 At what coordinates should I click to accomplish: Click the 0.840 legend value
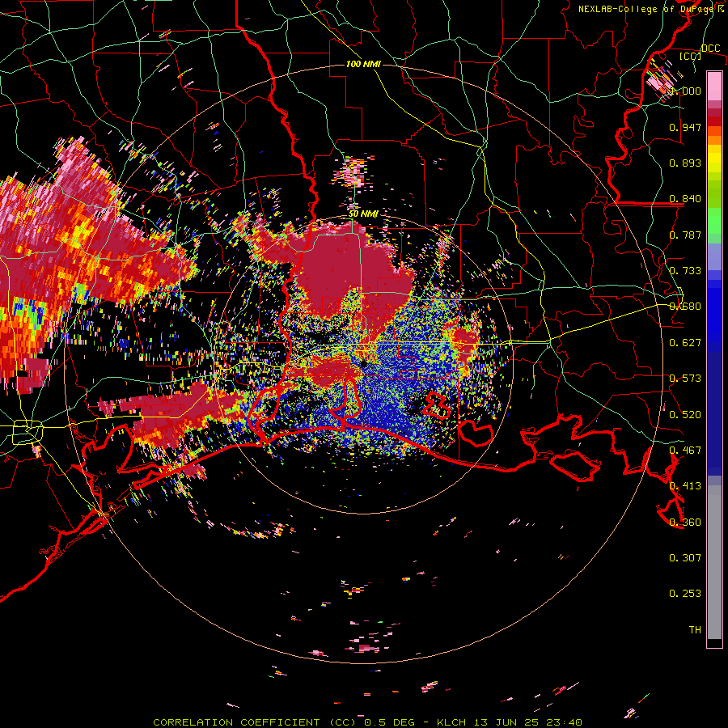click(685, 199)
